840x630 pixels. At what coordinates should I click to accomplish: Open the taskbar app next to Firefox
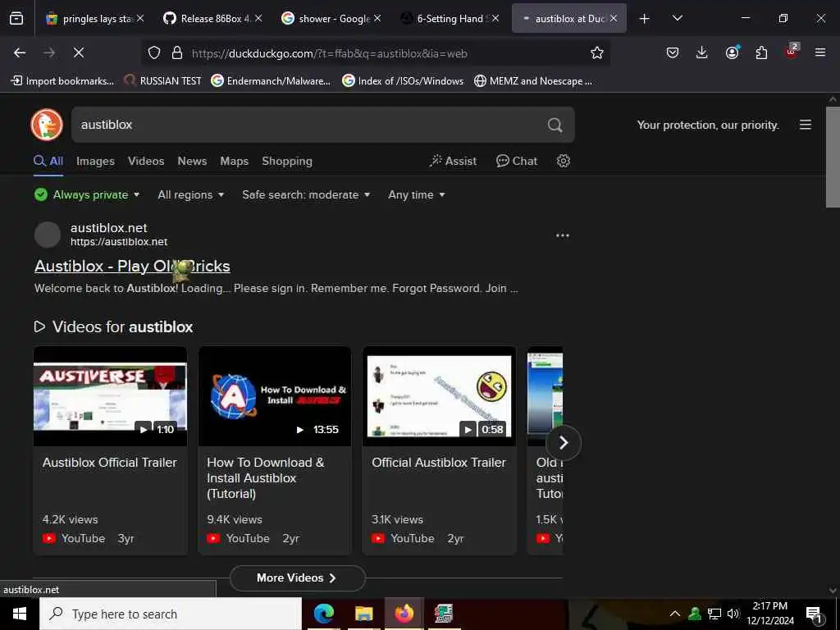coord(444,614)
